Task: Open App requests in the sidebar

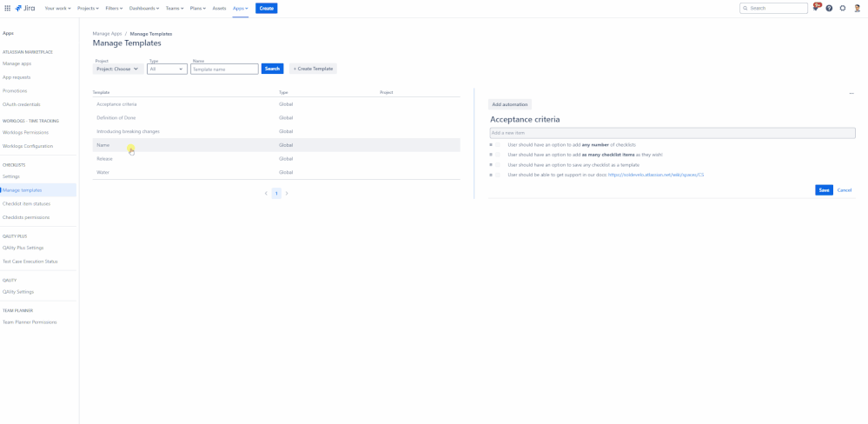Action: click(17, 77)
